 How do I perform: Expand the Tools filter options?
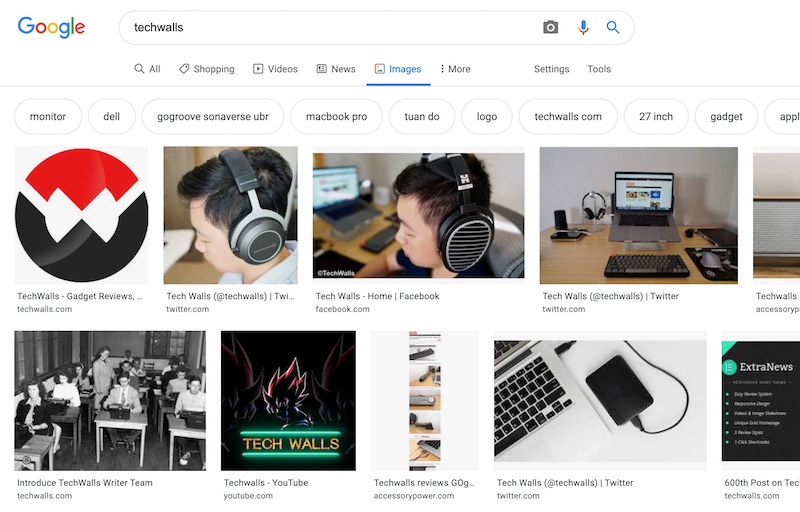[x=599, y=69]
